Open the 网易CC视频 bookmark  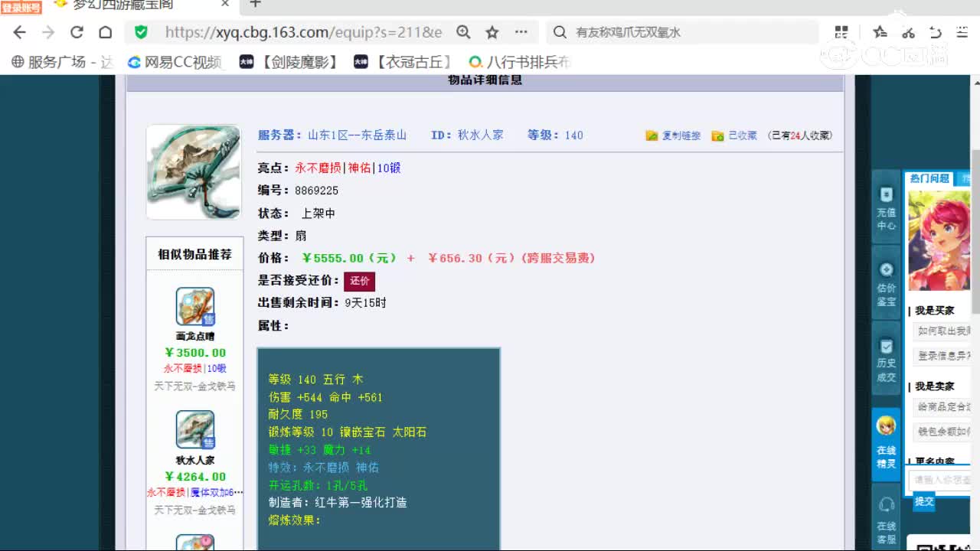pos(175,62)
